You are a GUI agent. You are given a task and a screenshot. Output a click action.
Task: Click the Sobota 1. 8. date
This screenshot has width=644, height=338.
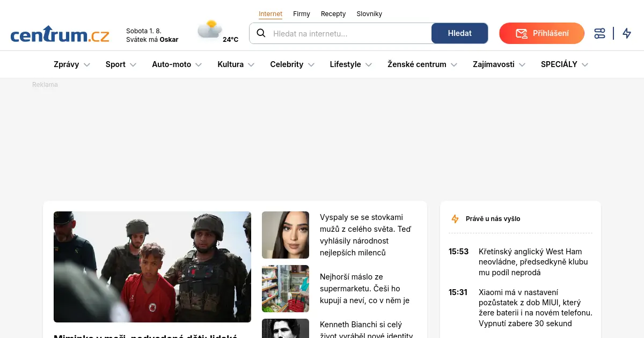[144, 31]
